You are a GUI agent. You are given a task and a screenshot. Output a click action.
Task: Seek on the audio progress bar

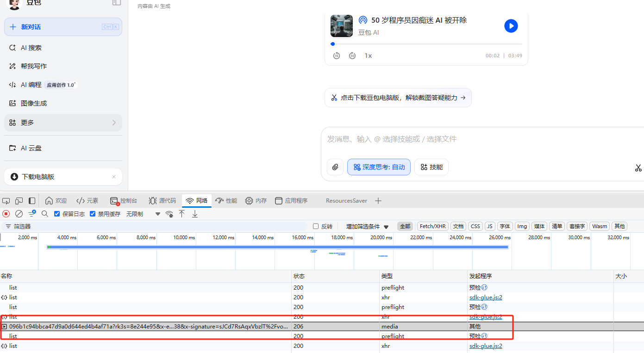(426, 44)
